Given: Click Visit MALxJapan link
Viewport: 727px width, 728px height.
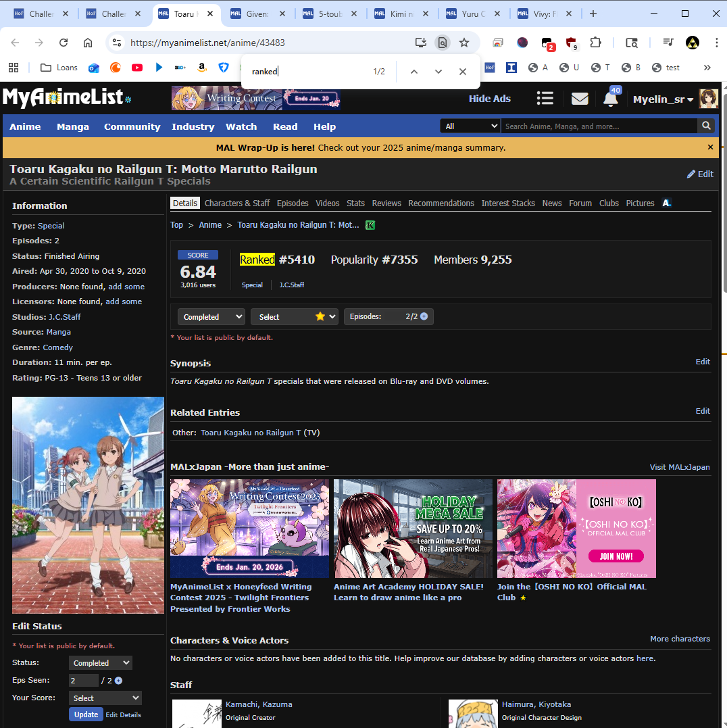Looking at the screenshot, I should 680,467.
